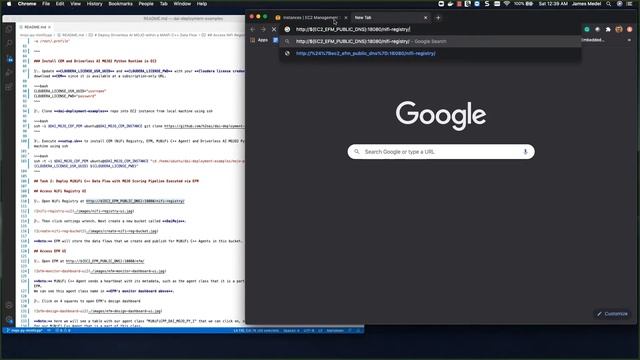Click the James Medel user name in menu bar
The image size is (640, 360).
(586, 4)
